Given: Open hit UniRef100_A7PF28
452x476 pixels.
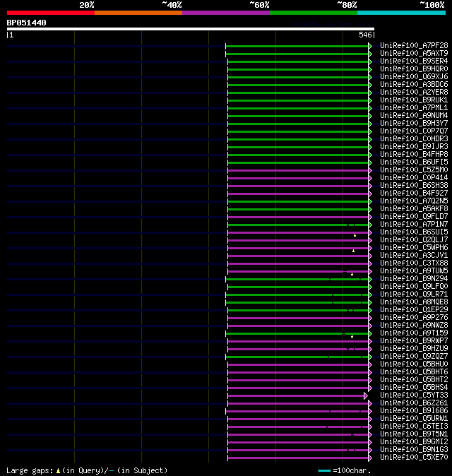Looking at the screenshot, I should [414, 45].
